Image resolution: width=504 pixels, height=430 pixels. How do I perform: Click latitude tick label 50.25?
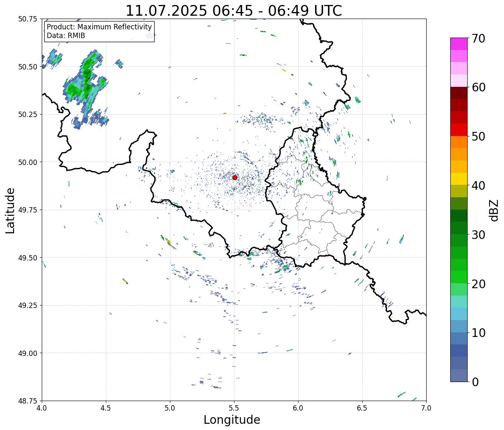pos(28,115)
